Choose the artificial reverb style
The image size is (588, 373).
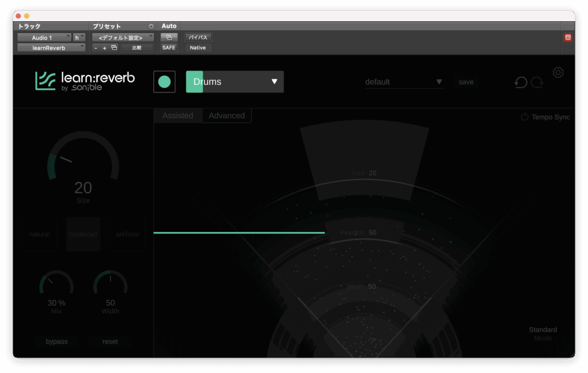(x=127, y=234)
